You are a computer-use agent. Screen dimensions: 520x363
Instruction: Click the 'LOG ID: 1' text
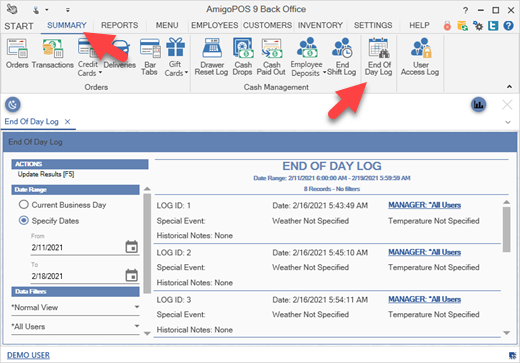click(x=174, y=205)
